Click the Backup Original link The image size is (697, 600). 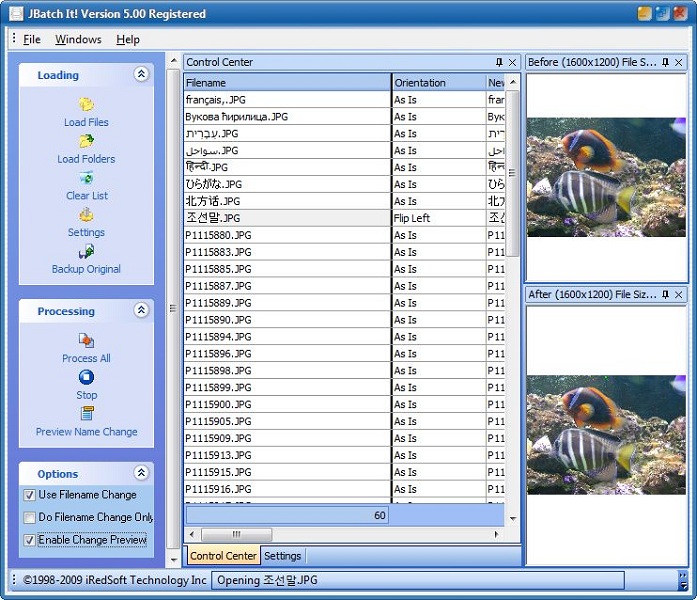click(x=86, y=269)
